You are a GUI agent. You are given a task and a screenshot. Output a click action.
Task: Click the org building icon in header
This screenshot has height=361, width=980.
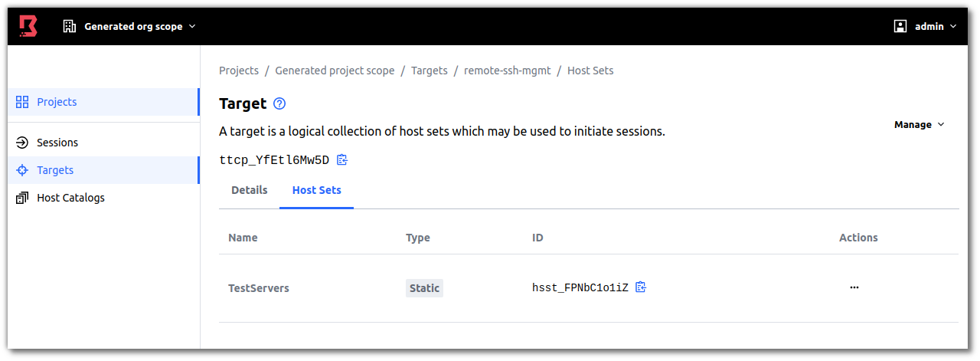pos(70,26)
